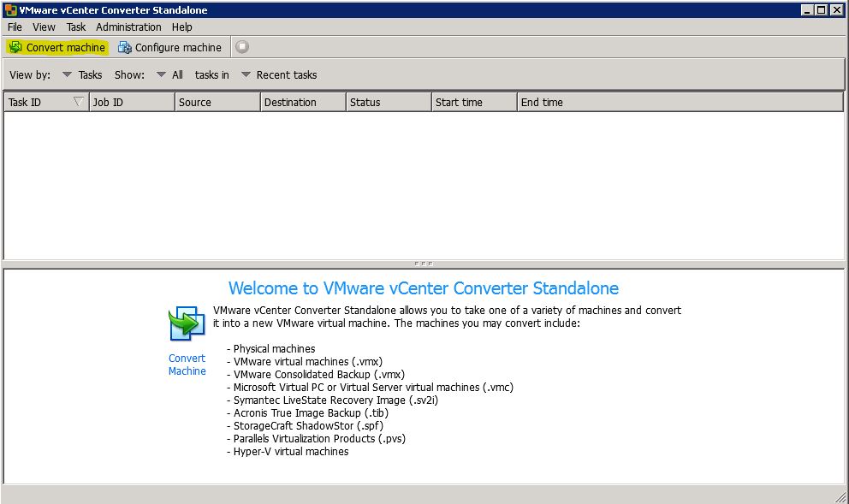Click the Convert machine toolbar icon
849x504 pixels.
[x=15, y=48]
